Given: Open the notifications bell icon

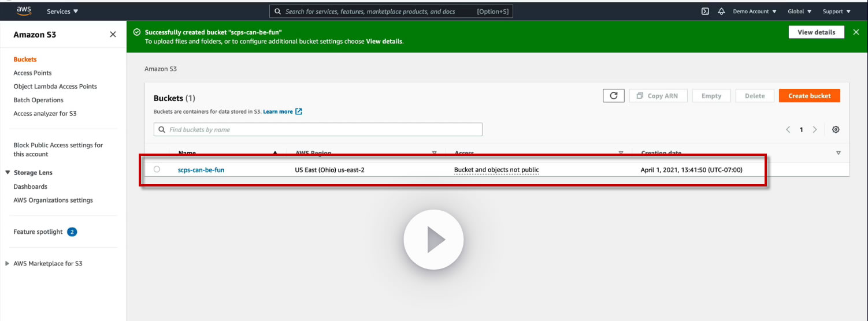Looking at the screenshot, I should (x=721, y=11).
